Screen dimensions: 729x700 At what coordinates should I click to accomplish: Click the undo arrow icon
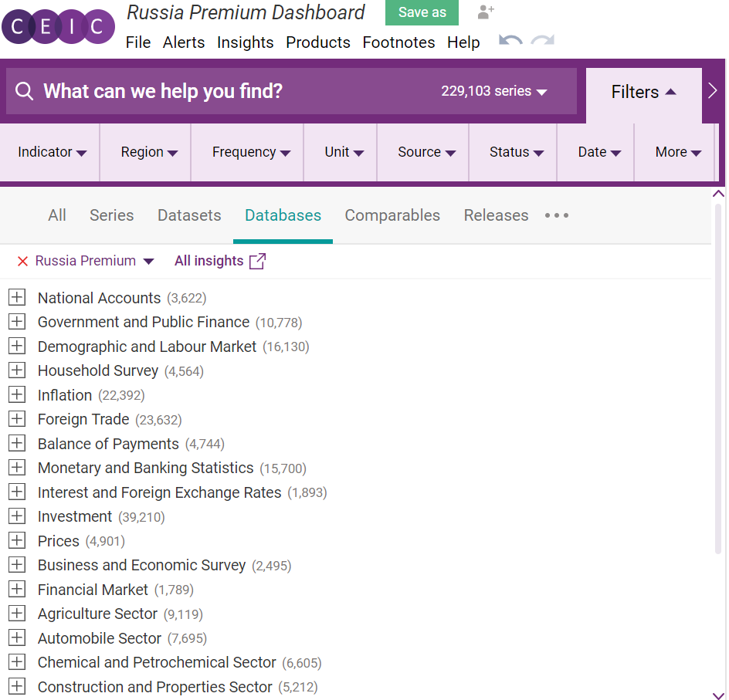[x=510, y=41]
